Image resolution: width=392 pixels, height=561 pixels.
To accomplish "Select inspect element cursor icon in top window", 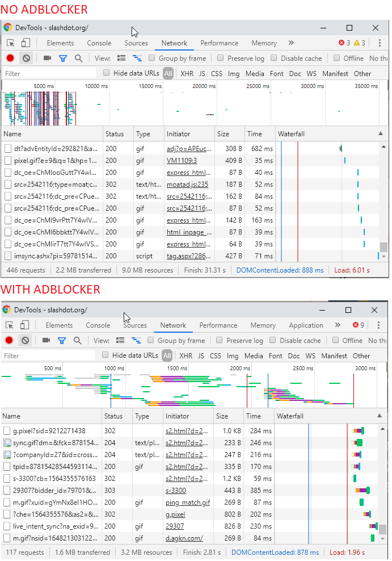I will tap(11, 43).
